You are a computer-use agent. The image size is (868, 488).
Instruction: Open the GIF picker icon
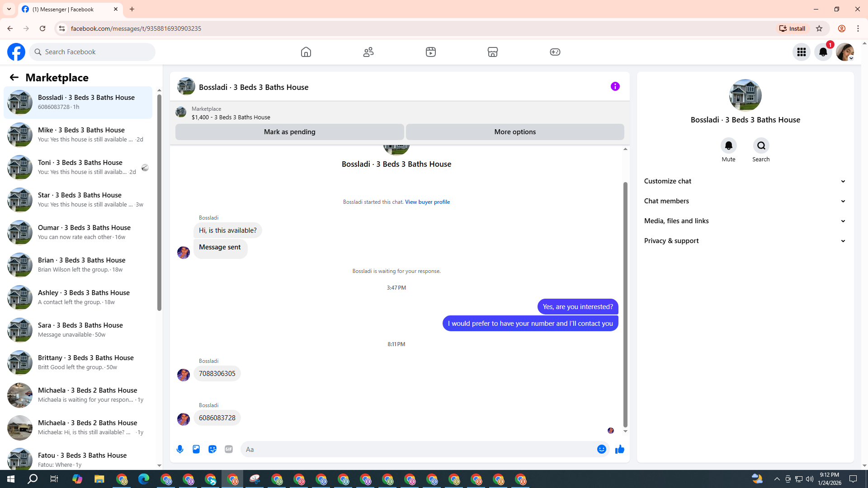coord(229,449)
